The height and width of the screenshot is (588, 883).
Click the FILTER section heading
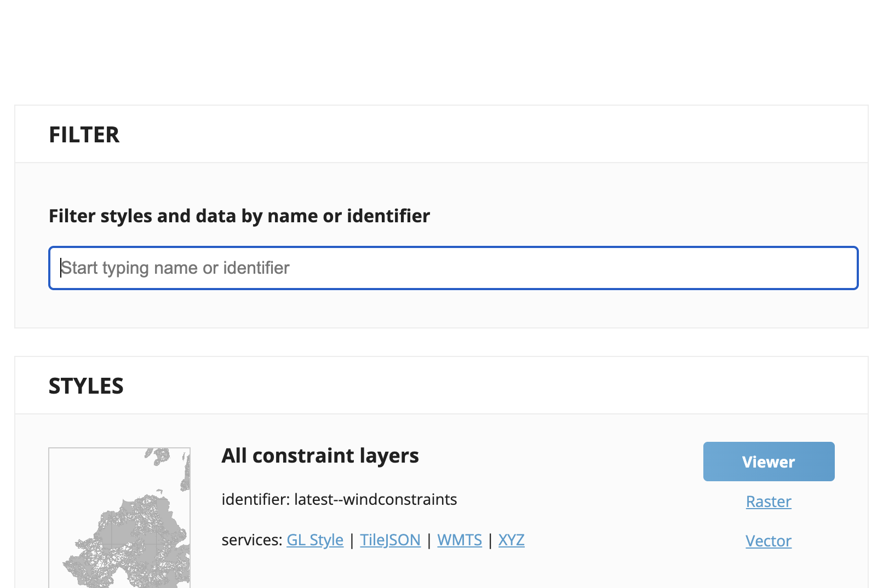click(x=84, y=135)
